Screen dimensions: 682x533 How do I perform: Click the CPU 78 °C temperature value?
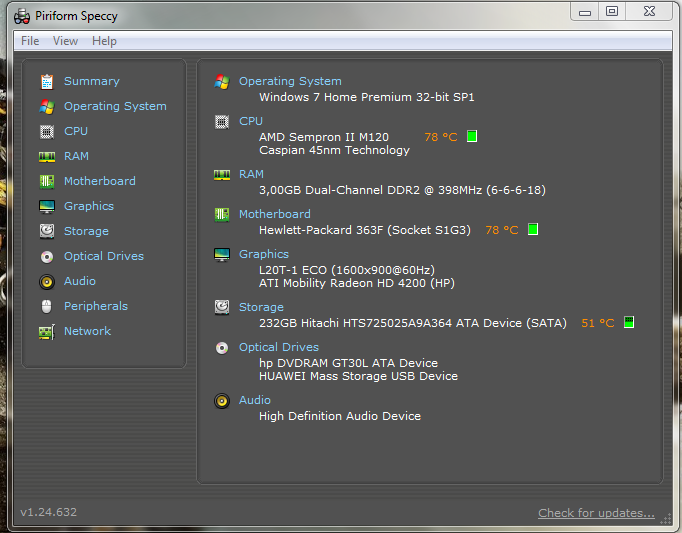441,137
